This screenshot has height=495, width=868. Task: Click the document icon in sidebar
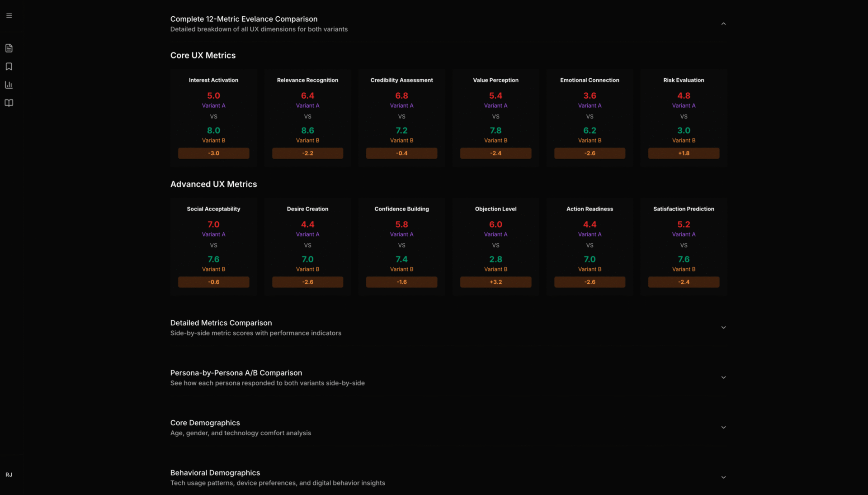(9, 48)
